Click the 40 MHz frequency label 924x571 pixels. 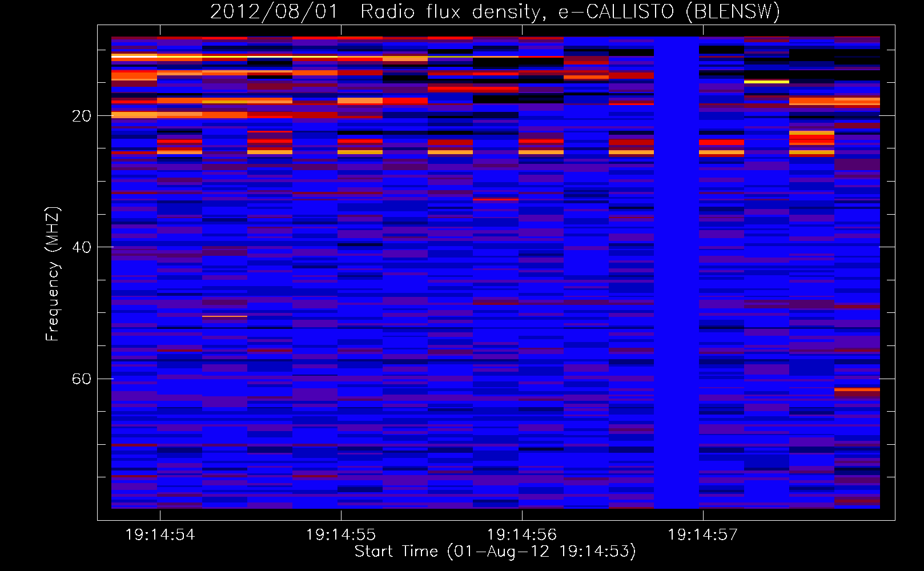(82, 248)
